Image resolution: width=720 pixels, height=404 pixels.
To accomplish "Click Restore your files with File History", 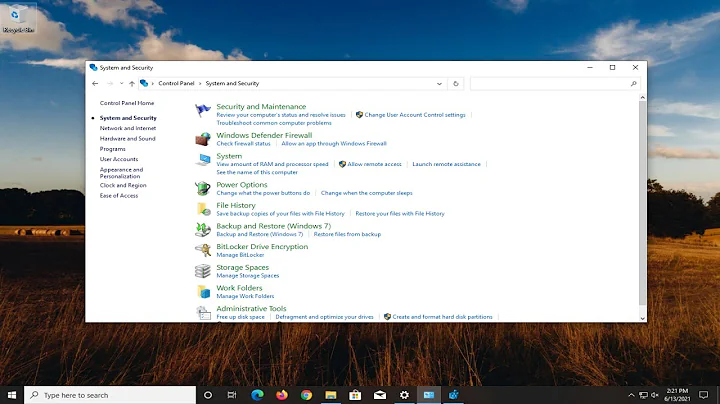I will tap(400, 213).
